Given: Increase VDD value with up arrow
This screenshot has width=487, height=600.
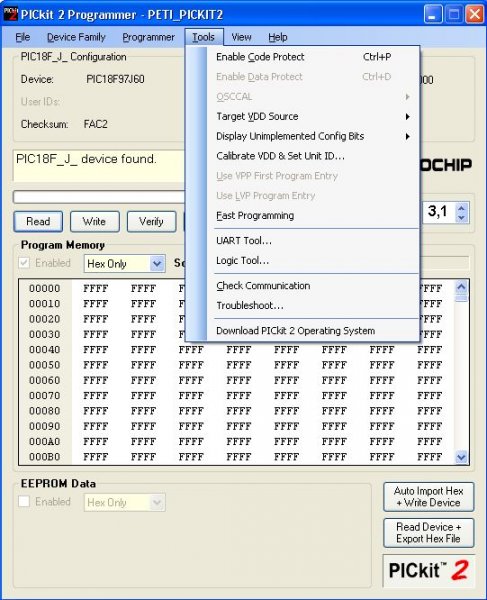Looking at the screenshot, I should [x=462, y=209].
